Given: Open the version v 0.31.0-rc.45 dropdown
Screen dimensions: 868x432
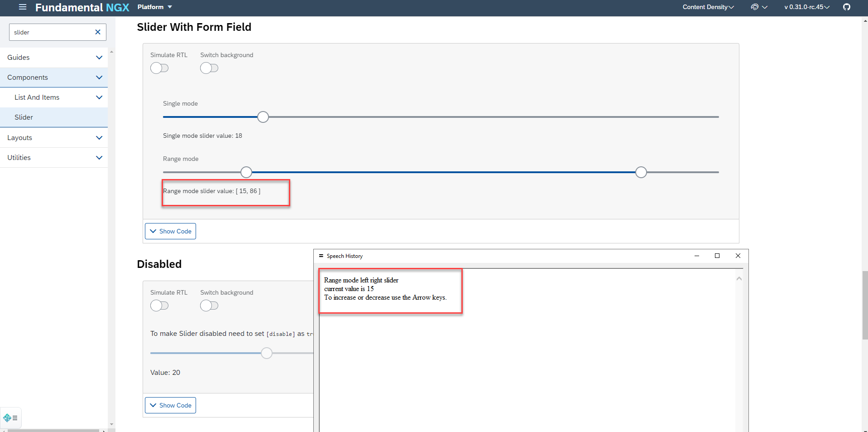Looking at the screenshot, I should (806, 7).
